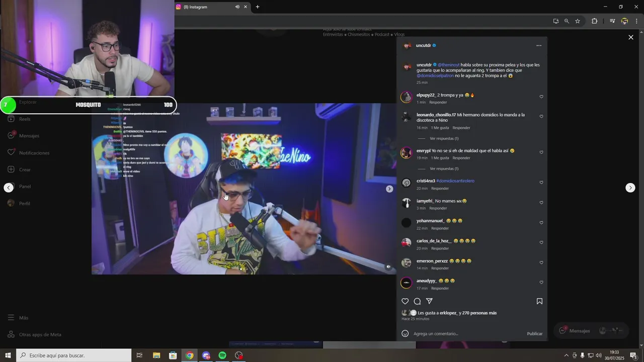644x362 pixels.
Task: Reply to aneudyyy_ comment
Action: pyautogui.click(x=440, y=288)
